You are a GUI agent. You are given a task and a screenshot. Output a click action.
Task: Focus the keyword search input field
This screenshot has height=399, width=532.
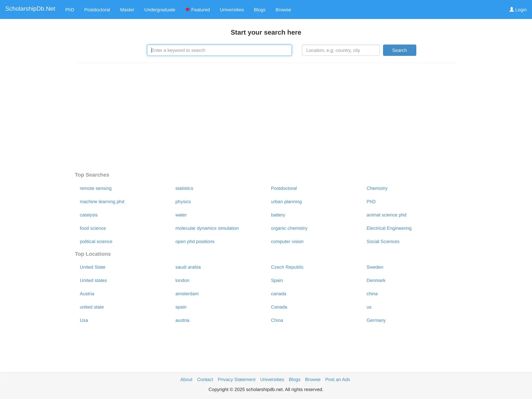point(219,50)
